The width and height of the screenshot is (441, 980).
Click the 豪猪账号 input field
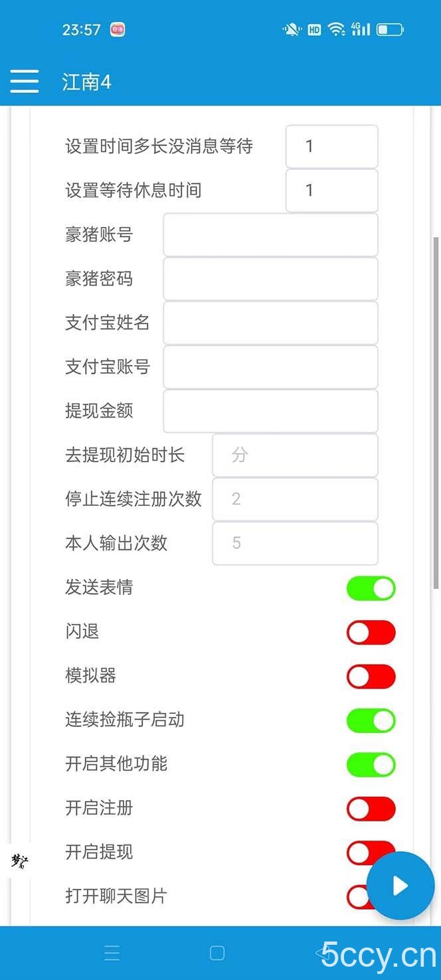270,234
